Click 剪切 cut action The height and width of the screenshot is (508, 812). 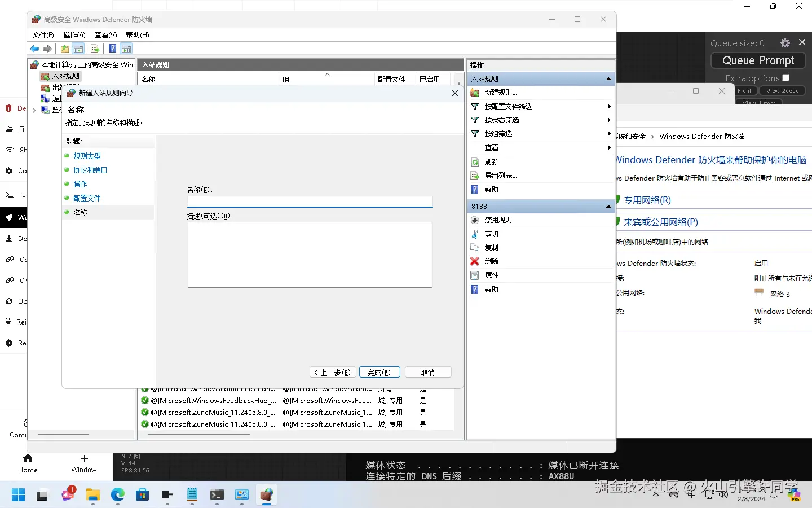[x=492, y=234]
